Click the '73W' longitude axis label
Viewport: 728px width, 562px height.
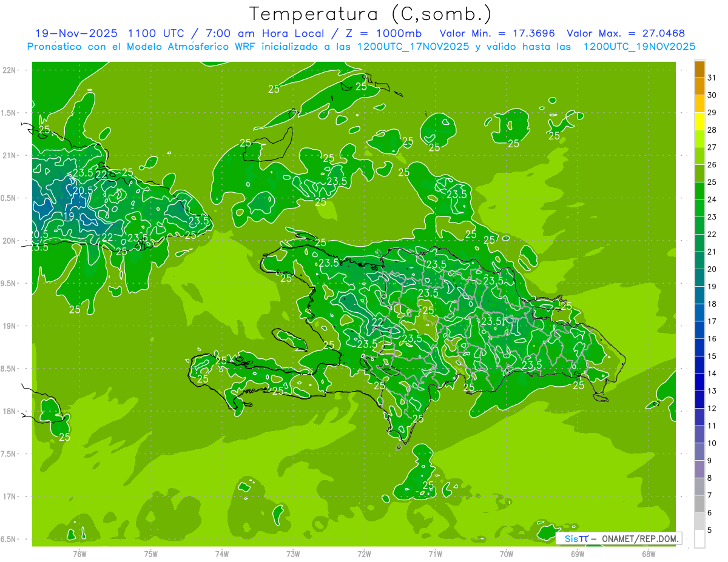(x=293, y=554)
